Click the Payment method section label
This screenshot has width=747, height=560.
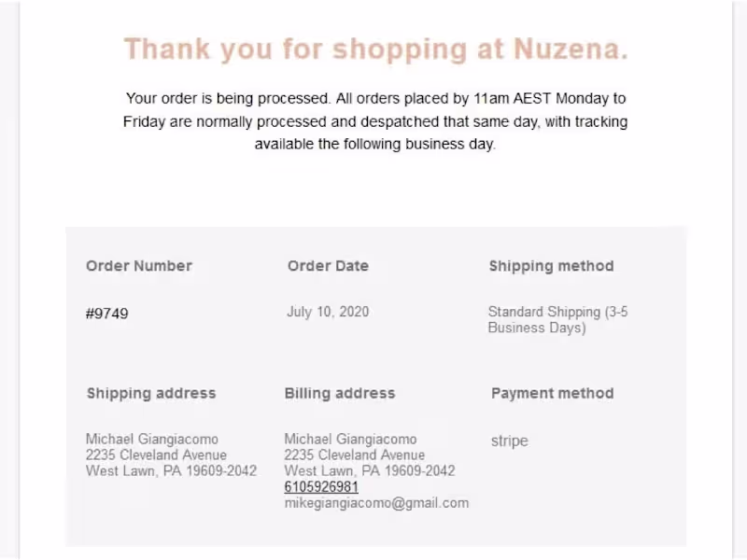point(552,393)
